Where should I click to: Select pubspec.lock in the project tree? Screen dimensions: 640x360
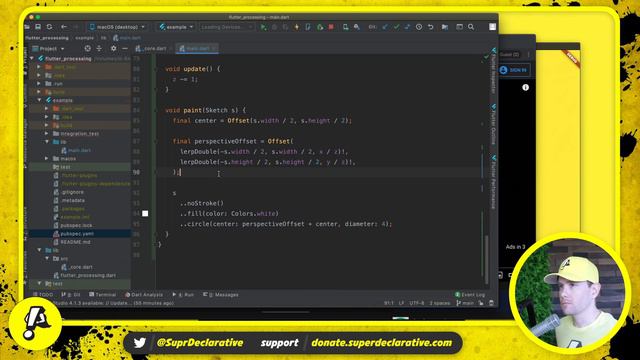point(73,225)
